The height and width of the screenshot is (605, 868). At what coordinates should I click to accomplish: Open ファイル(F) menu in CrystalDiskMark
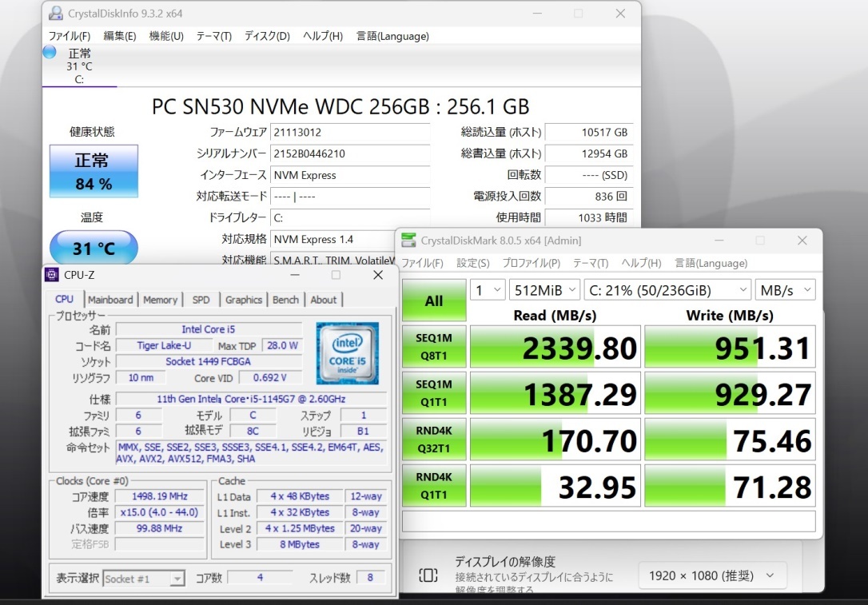[x=422, y=263]
